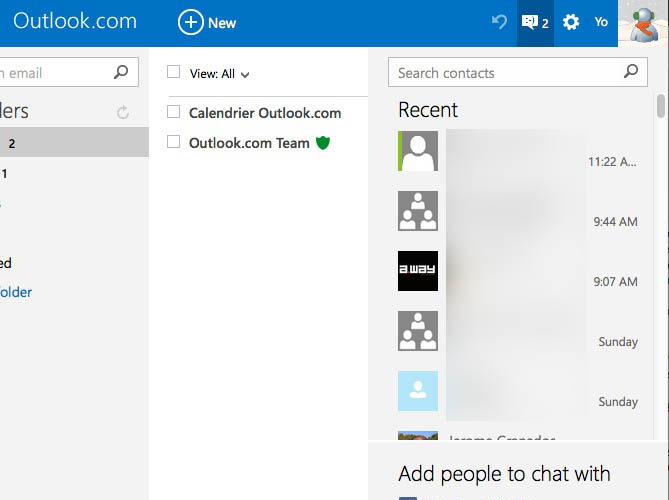
Task: Open the Outlook.com Team email
Action: coord(249,143)
